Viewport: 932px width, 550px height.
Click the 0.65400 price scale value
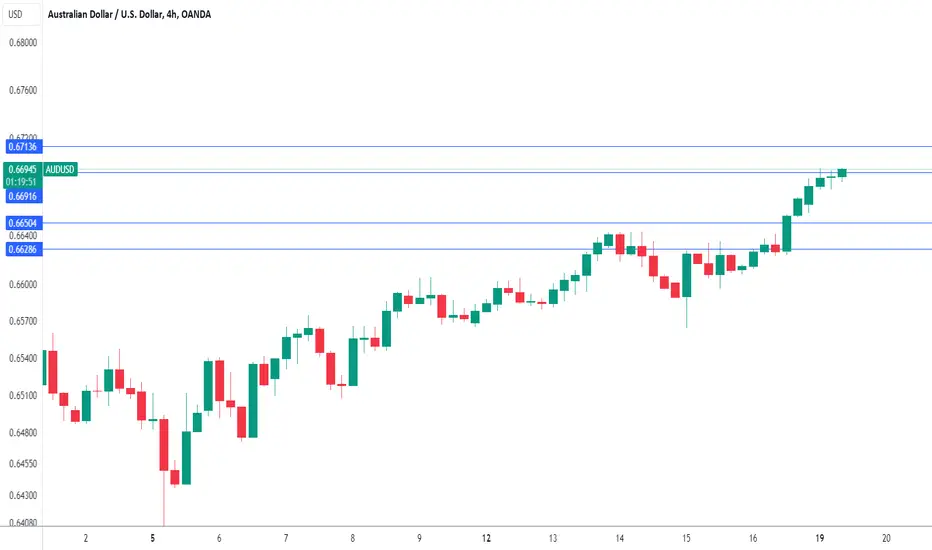(23, 358)
